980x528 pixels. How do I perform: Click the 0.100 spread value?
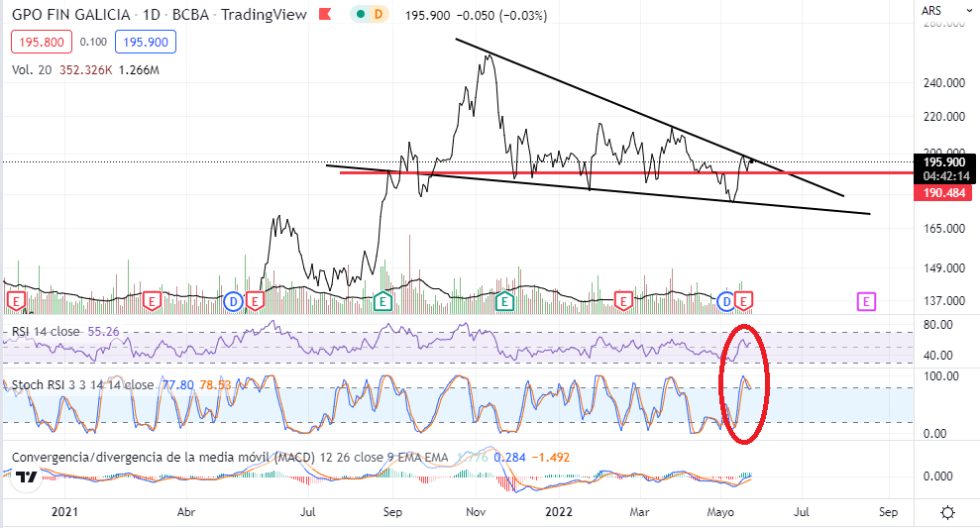tap(94, 42)
